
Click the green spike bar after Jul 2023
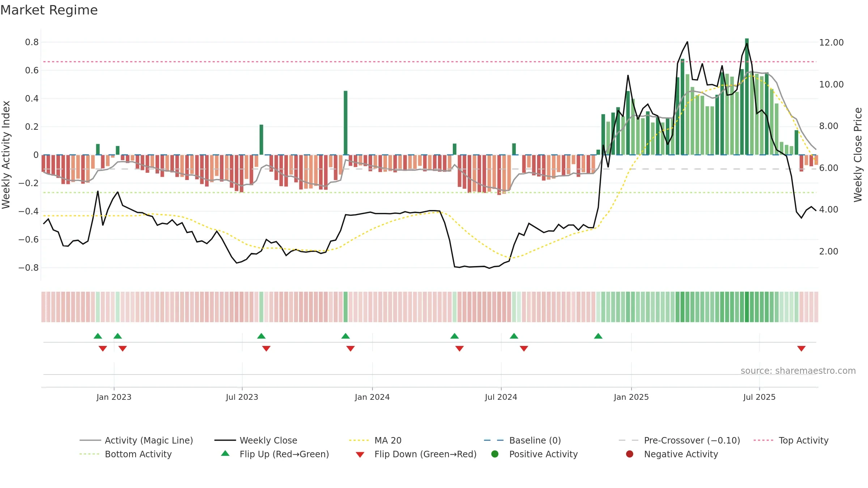point(261,140)
